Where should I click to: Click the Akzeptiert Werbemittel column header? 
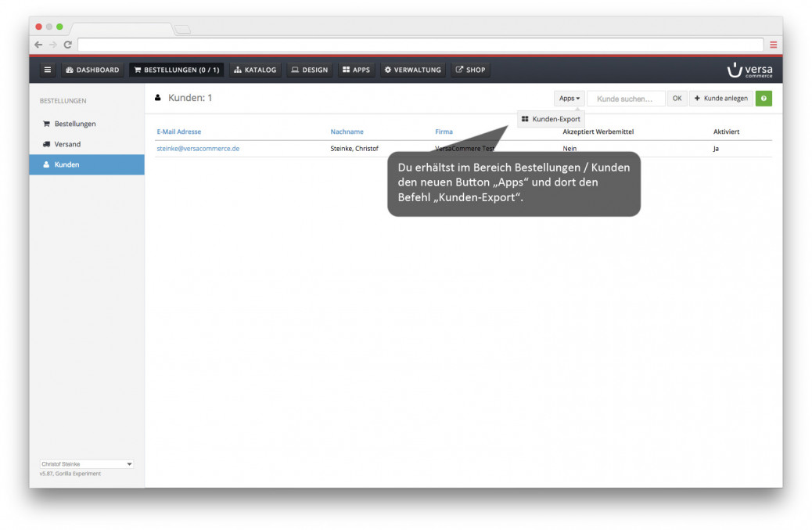pos(598,132)
